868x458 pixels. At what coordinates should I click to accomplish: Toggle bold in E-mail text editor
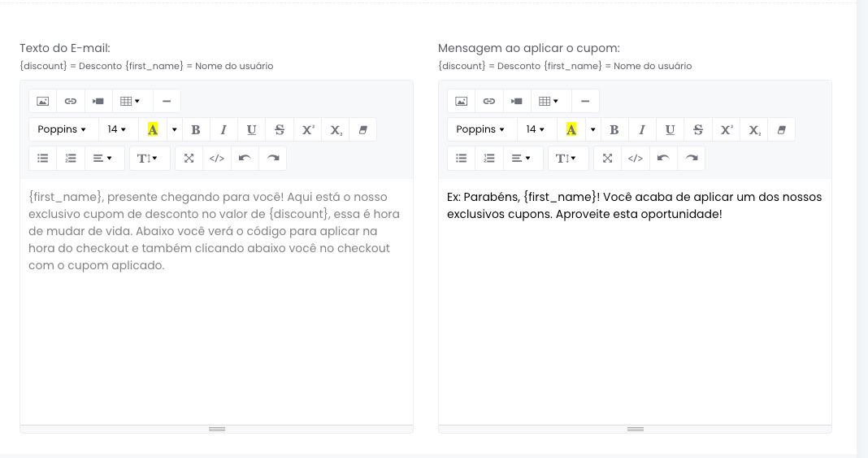(196, 129)
